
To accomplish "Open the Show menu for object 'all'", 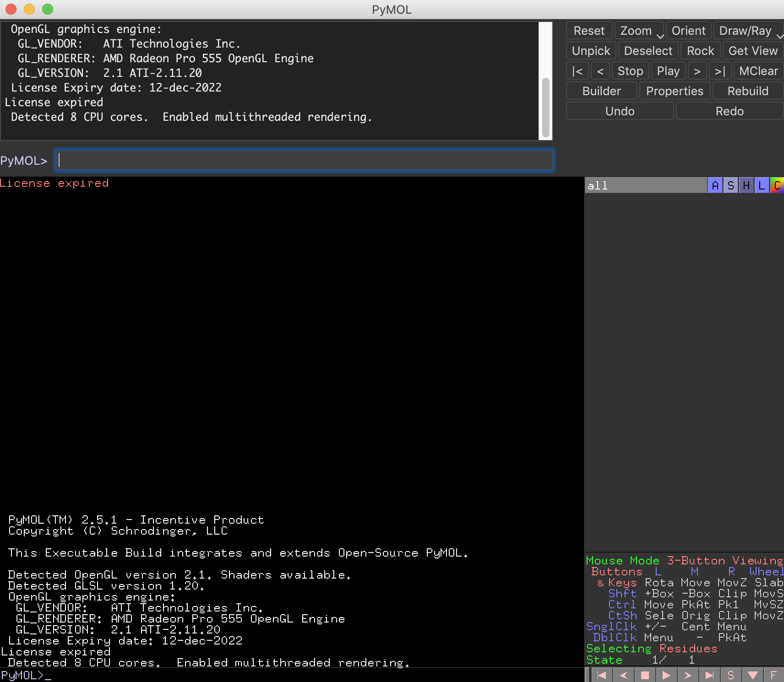I will [x=730, y=185].
